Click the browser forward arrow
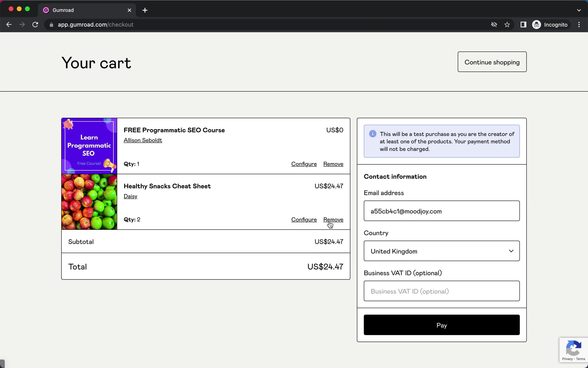Screen dimensions: 588x368 22,25
